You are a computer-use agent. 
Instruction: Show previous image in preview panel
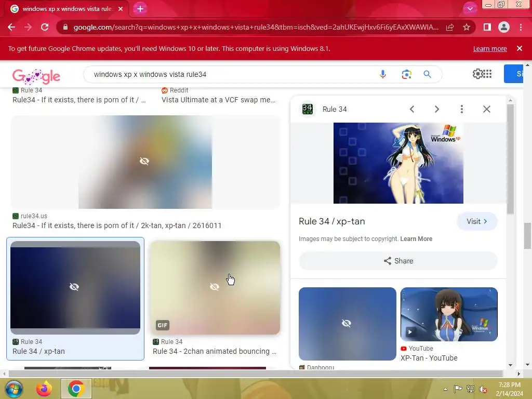(x=412, y=109)
